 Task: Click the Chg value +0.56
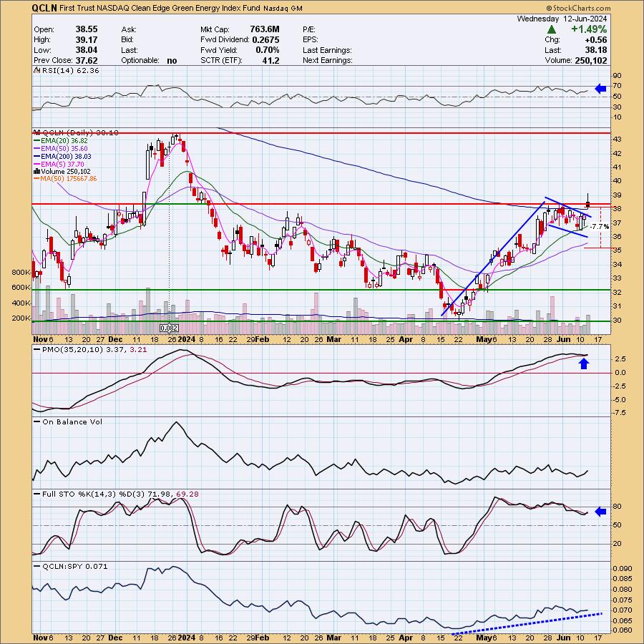(x=595, y=40)
